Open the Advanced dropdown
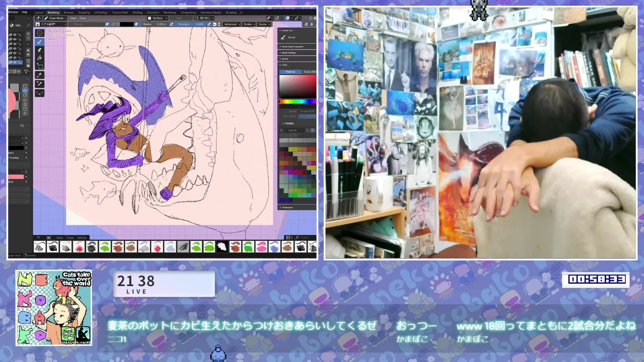 coord(231,24)
